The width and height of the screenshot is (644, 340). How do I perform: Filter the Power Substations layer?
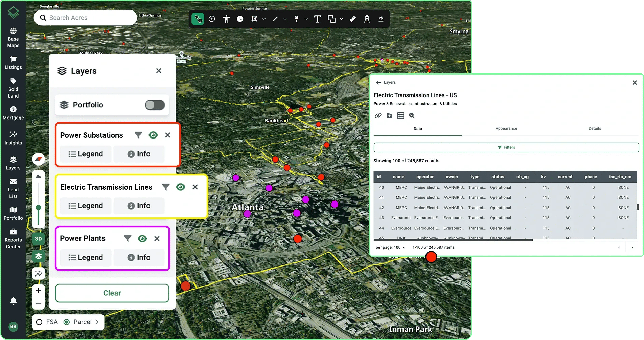click(x=138, y=135)
